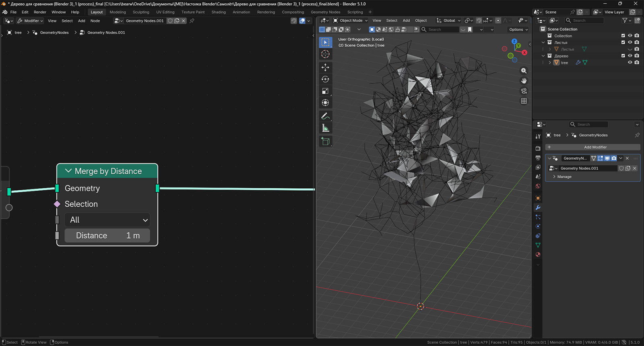
Task: Hide the tree object in outliner
Action: tap(630, 62)
